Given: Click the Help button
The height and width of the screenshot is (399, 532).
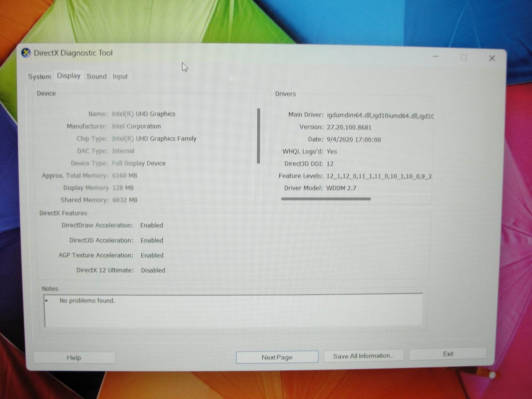Looking at the screenshot, I should (x=74, y=357).
